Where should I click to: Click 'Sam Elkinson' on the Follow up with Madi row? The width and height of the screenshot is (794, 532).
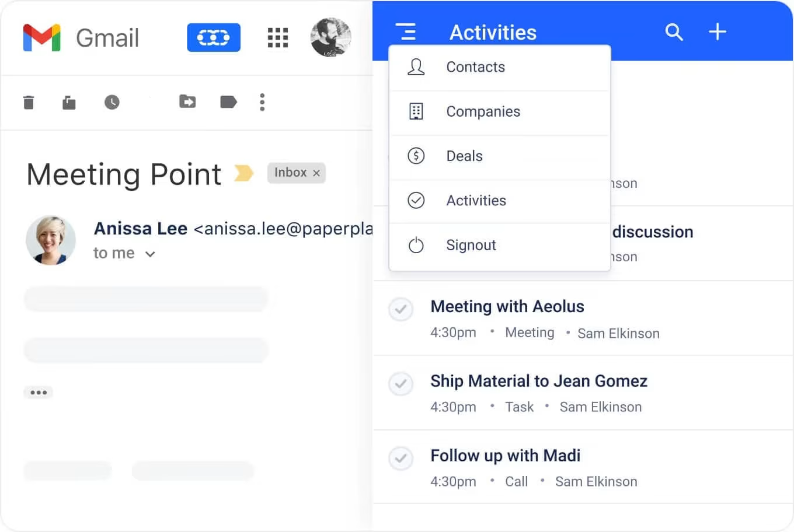click(x=596, y=482)
